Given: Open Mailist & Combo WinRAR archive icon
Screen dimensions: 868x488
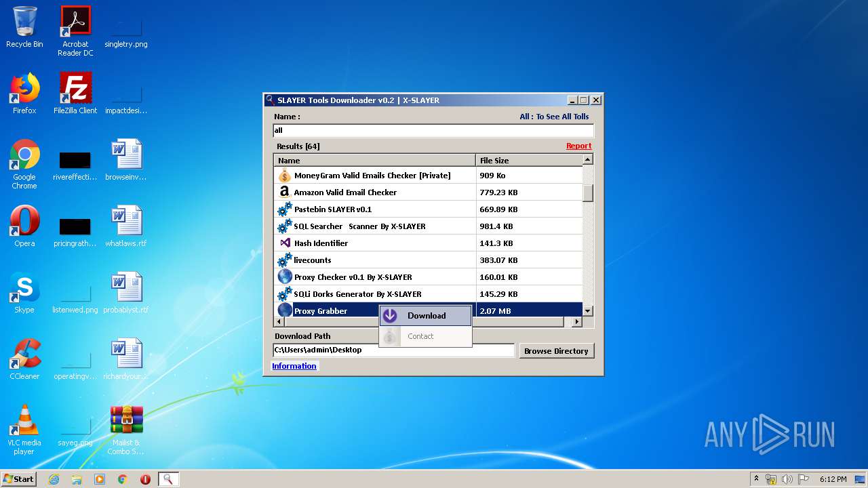Looking at the screenshot, I should 126,430.
